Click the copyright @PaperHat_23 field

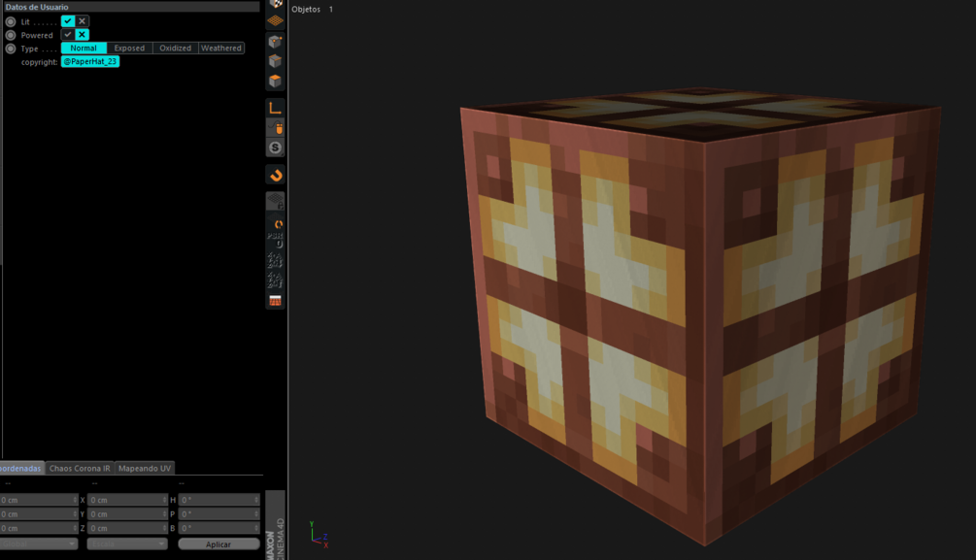coord(90,61)
